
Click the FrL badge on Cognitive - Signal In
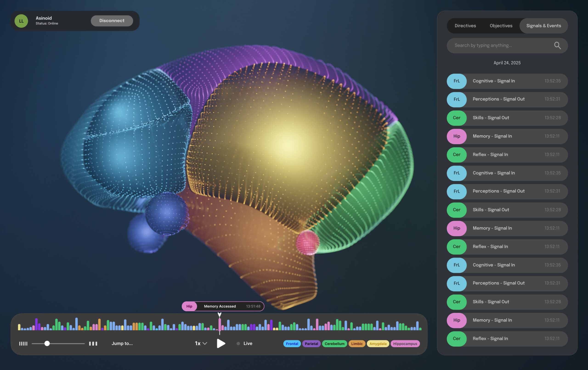click(x=456, y=81)
